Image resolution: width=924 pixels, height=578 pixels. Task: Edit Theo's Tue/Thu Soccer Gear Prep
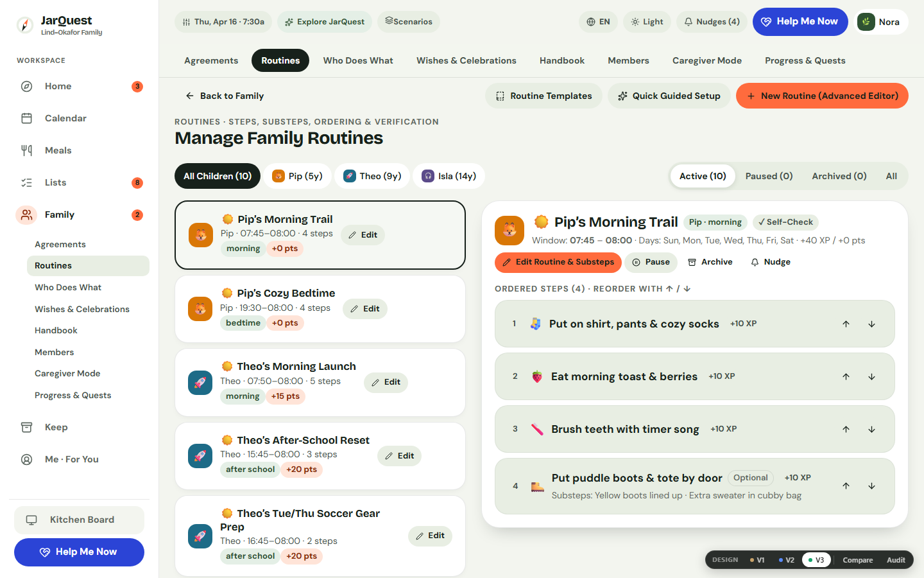pos(430,536)
